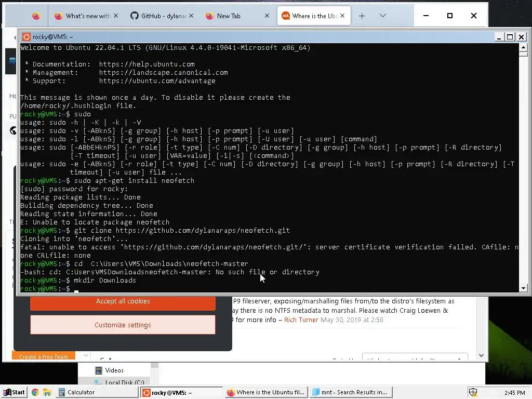This screenshot has width=532, height=399.
Task: Open the pinned Firefox tab icon
Action: [x=36, y=16]
